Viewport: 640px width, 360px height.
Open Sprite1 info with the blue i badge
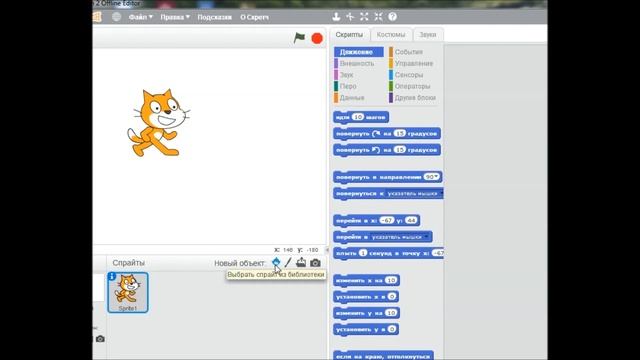[x=111, y=277]
